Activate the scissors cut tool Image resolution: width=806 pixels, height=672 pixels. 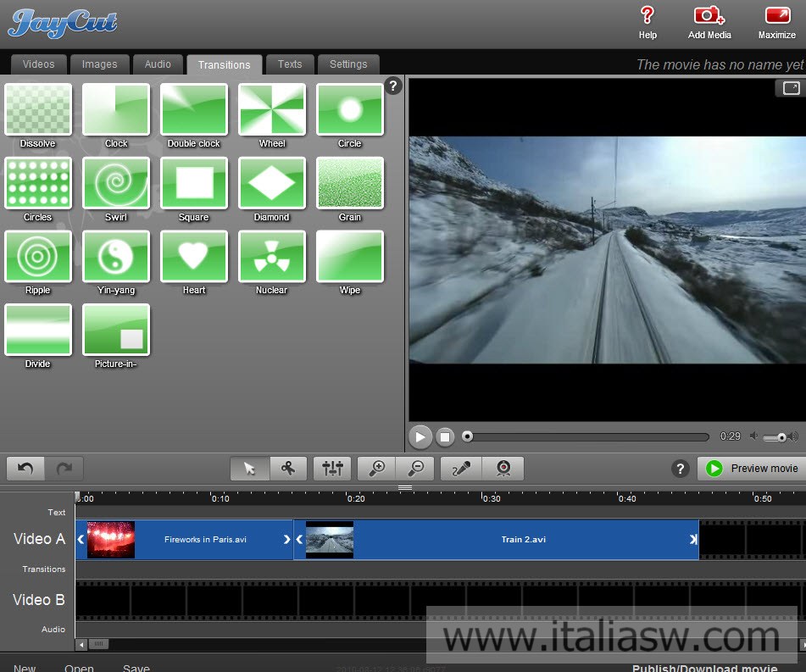[288, 469]
